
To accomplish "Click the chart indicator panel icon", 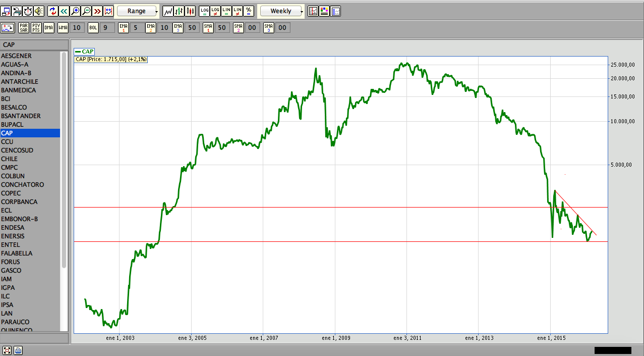I will [313, 11].
